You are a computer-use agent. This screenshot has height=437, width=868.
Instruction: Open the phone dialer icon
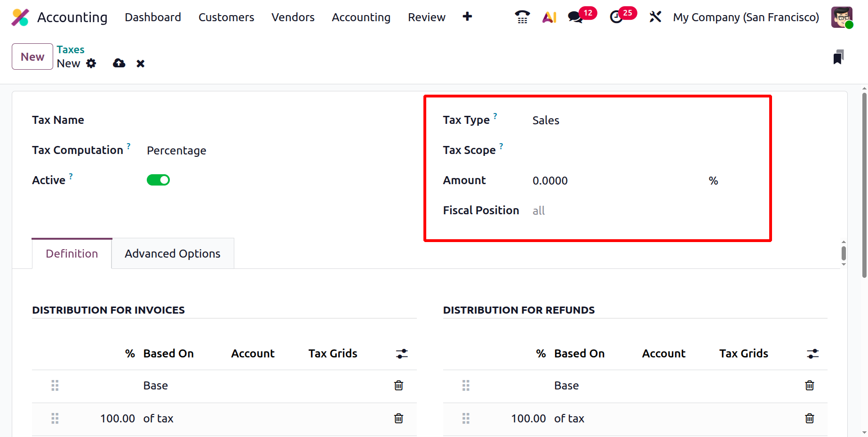(x=522, y=17)
